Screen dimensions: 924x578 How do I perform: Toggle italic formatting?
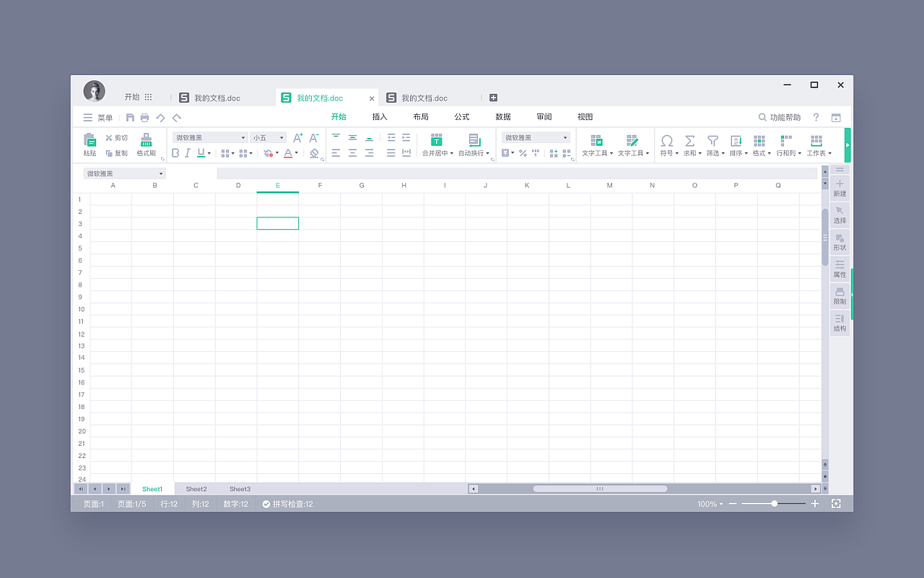[x=188, y=153]
